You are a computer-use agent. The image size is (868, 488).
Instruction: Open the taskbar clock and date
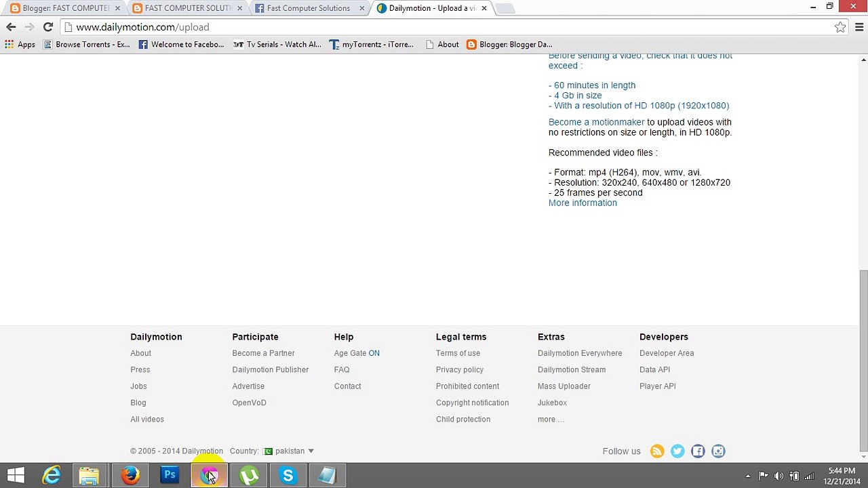[842, 476]
